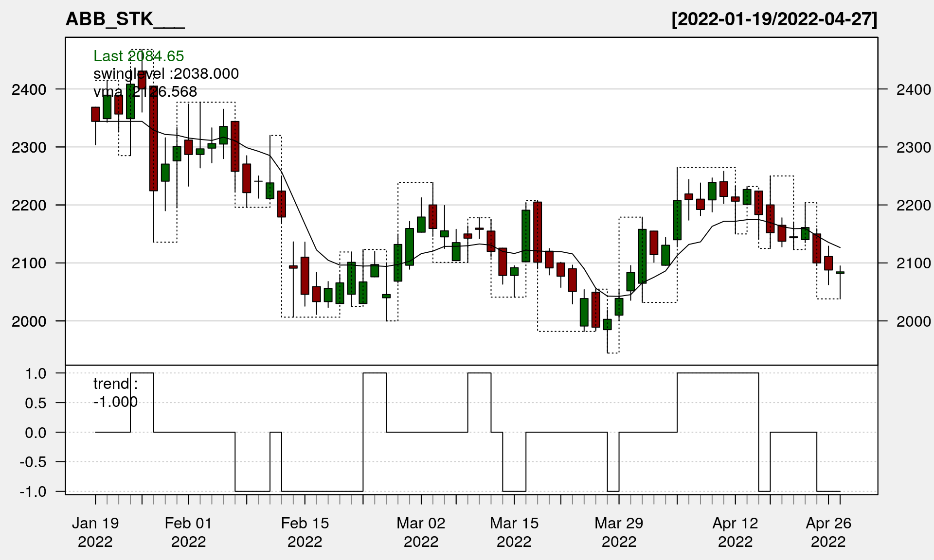Click the trend -1.000 label
Viewport: 934px width, 560px height.
pyautogui.click(x=115, y=393)
